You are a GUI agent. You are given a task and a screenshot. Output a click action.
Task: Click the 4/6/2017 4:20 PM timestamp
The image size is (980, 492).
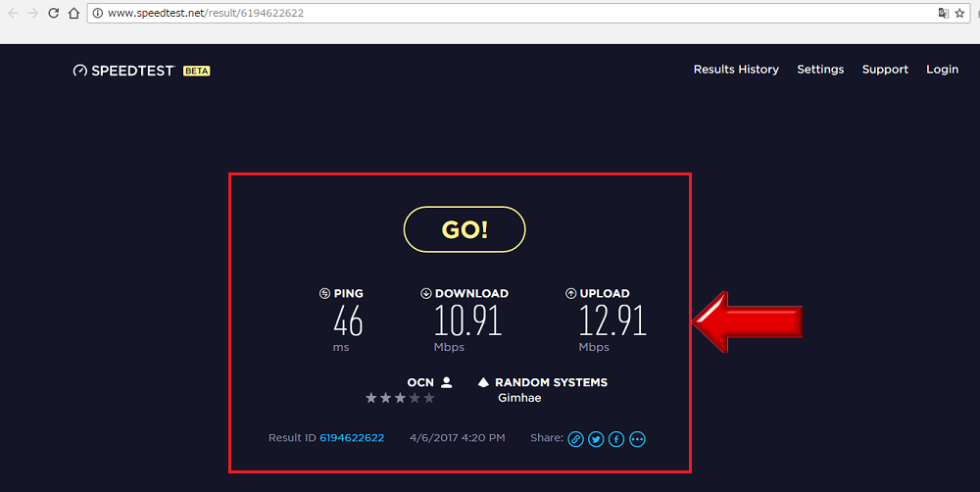click(x=458, y=438)
